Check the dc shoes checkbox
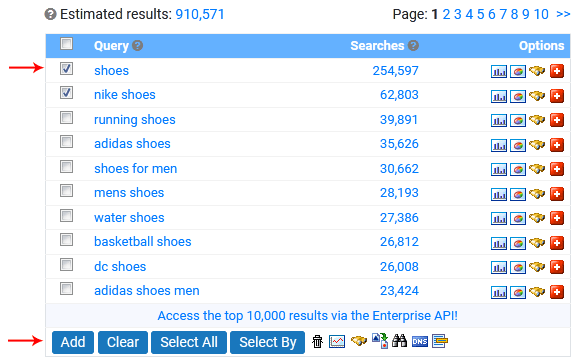The image size is (580, 360). click(67, 265)
